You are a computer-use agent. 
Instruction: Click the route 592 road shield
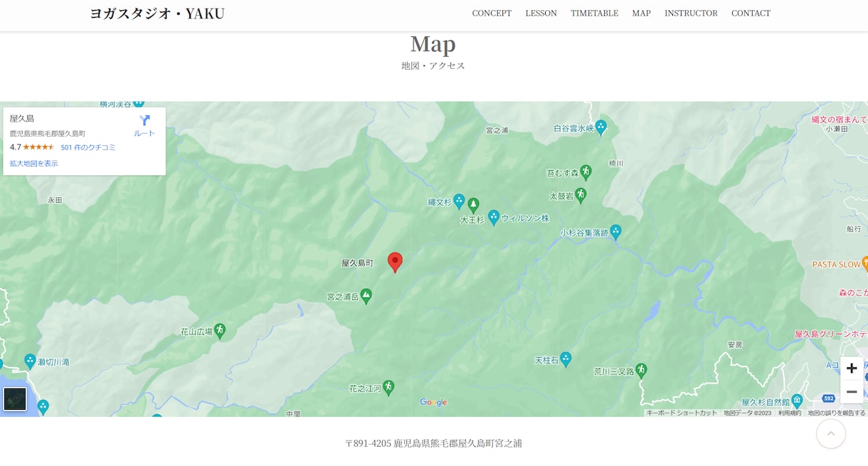click(x=828, y=398)
